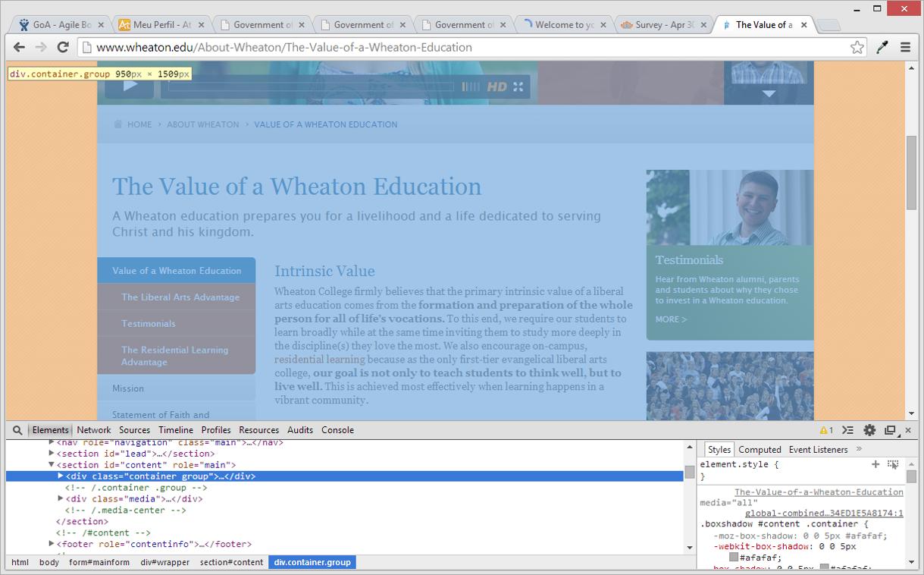Click the browser forward arrow
The height and width of the screenshot is (575, 924).
(41, 47)
